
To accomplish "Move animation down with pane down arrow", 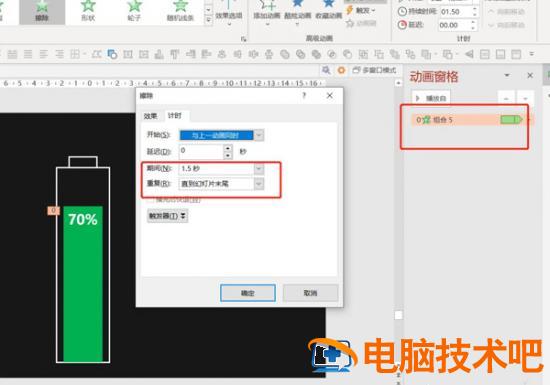I will (525, 99).
